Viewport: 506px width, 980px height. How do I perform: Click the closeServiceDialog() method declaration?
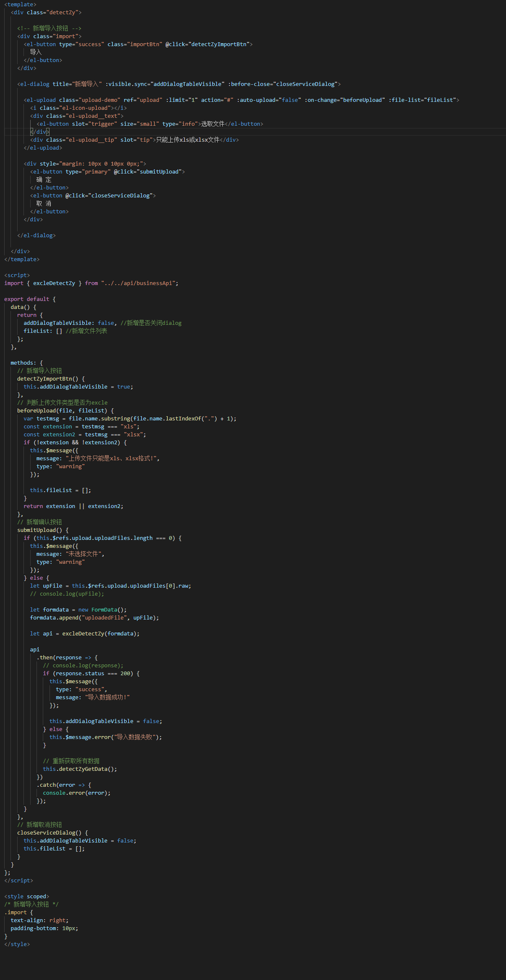(52, 832)
